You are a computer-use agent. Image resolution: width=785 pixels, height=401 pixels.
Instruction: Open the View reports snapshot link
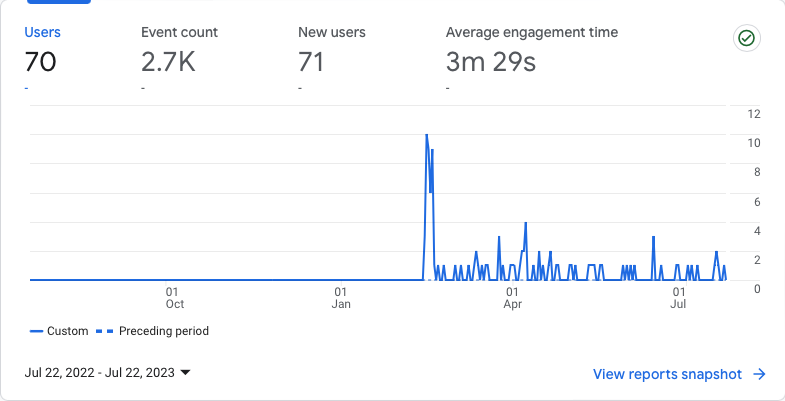[x=667, y=374]
